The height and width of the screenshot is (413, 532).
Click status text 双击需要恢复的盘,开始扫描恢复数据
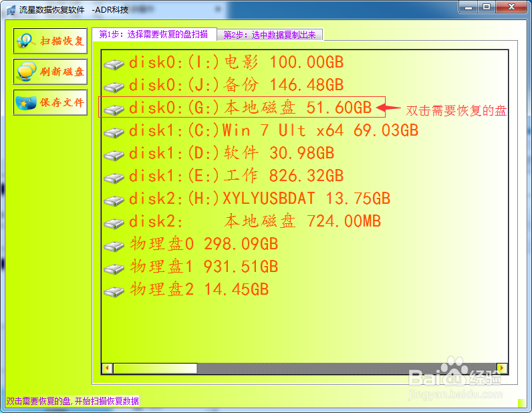tap(72, 401)
